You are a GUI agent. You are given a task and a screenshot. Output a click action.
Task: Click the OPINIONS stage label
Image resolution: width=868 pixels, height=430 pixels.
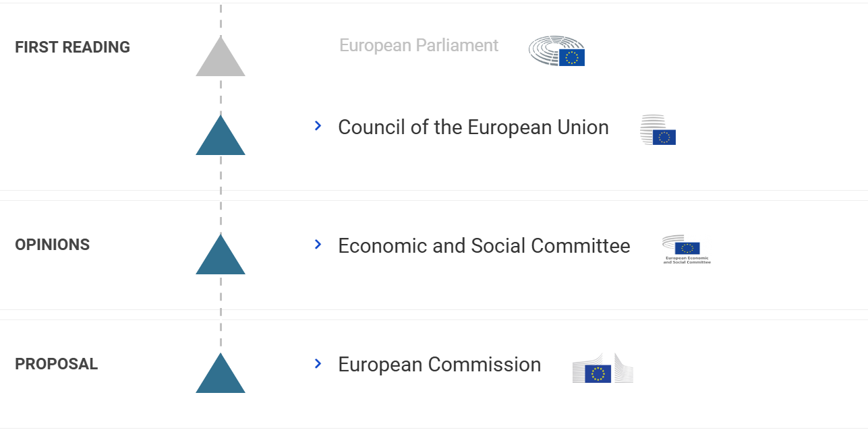click(52, 245)
